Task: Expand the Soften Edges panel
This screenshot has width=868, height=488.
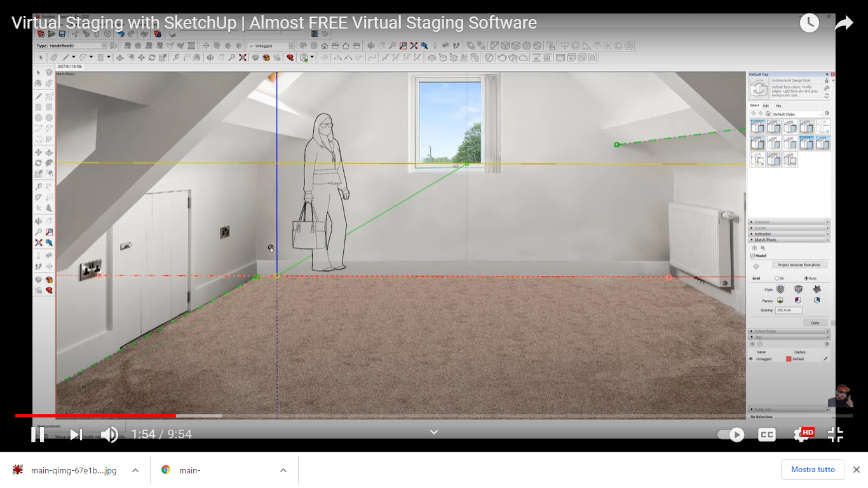Action: tap(790, 331)
